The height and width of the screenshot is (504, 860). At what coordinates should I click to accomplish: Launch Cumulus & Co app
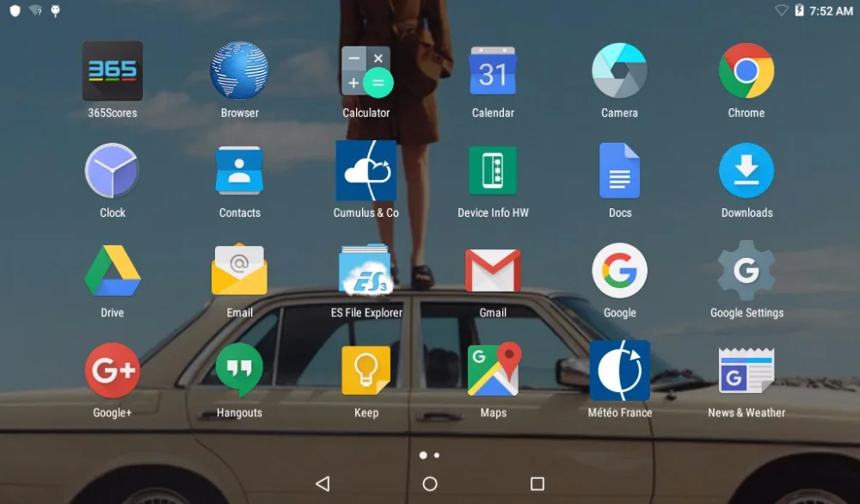tap(366, 170)
